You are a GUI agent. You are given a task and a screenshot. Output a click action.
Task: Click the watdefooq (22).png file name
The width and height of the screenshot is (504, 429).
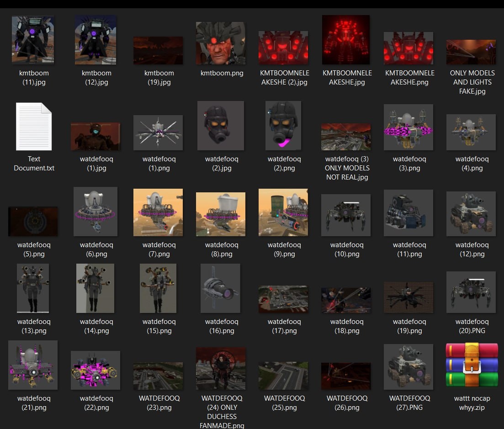96,403
